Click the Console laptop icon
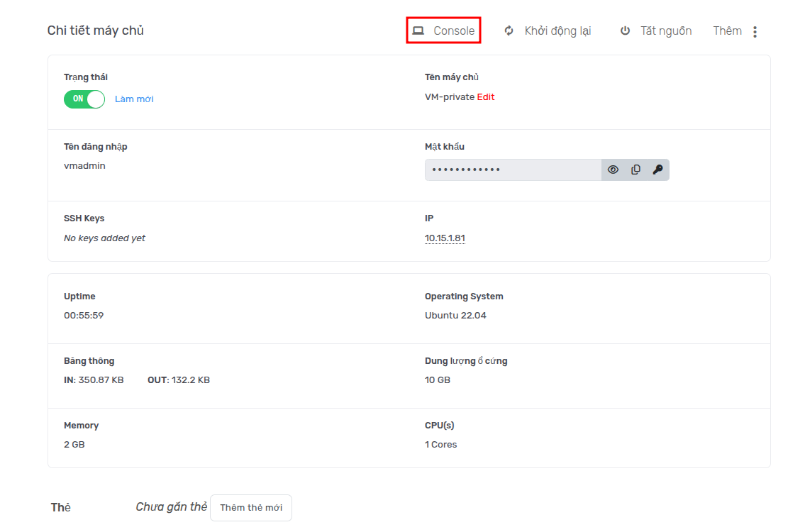Image resolution: width=805 pixels, height=532 pixels. [418, 31]
